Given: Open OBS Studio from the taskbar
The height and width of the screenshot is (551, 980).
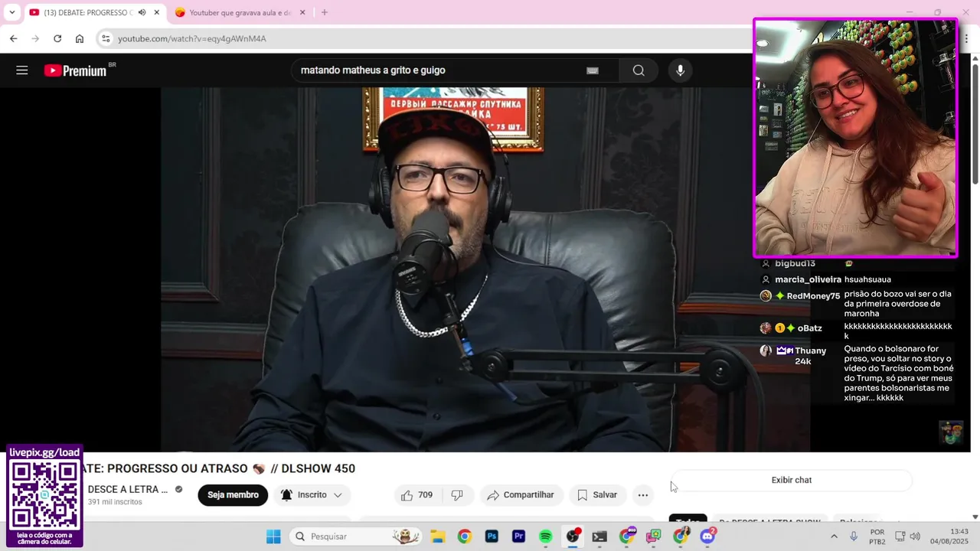Looking at the screenshot, I should point(573,536).
